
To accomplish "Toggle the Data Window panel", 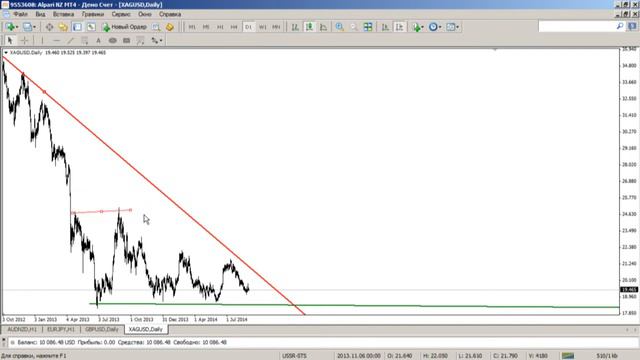I will pos(63,27).
